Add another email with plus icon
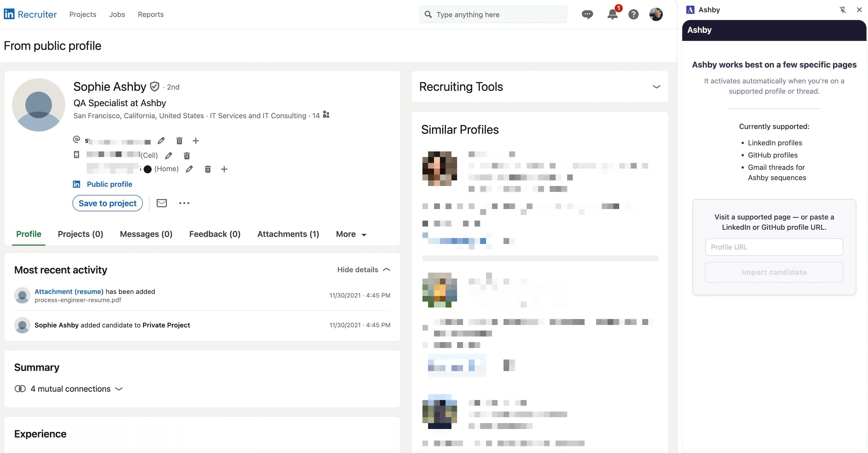868x453 pixels. coord(196,141)
